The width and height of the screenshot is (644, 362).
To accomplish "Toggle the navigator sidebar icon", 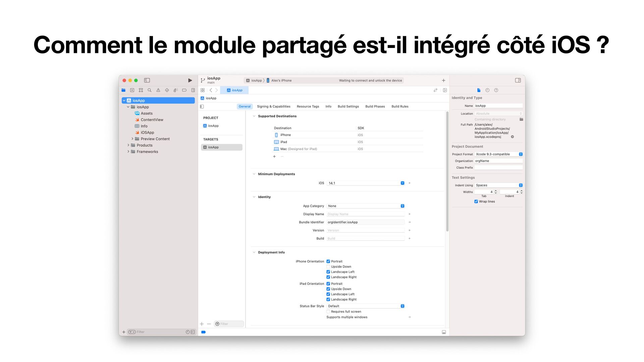I will point(147,80).
